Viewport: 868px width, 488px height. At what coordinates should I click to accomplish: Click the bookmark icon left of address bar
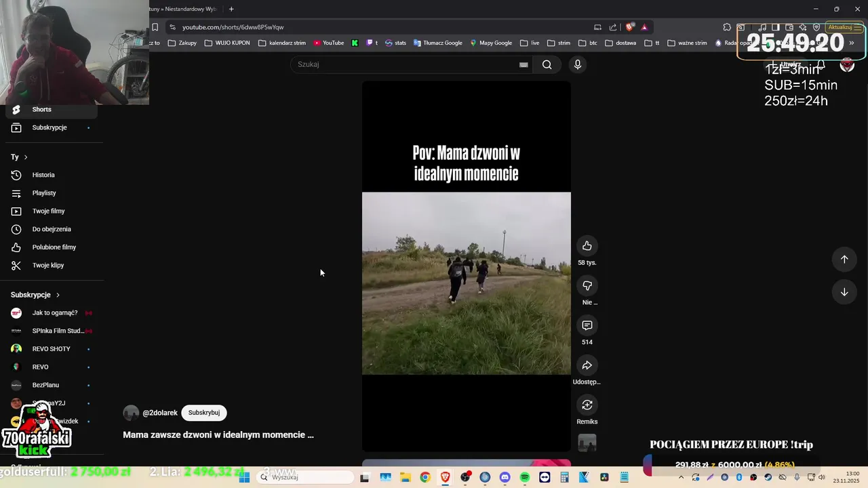click(x=155, y=27)
